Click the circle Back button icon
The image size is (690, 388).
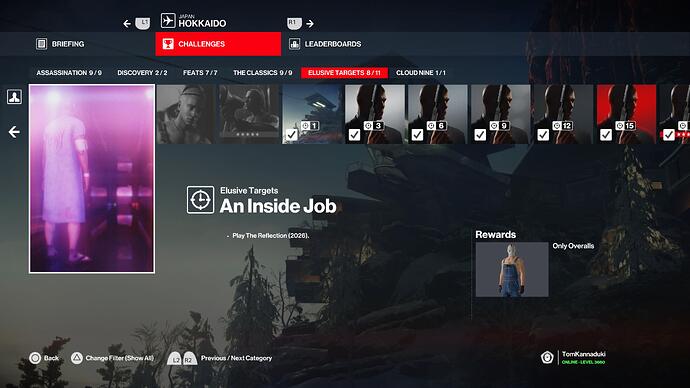(x=35, y=358)
